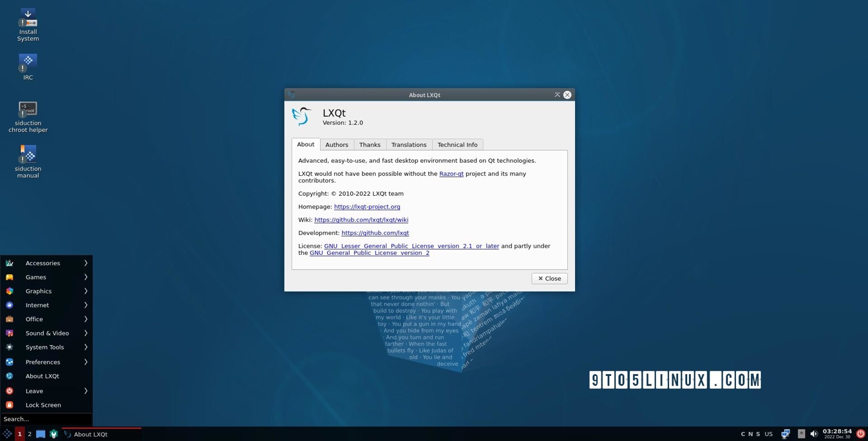This screenshot has height=441, width=868.
Task: Open the siduction manual desktop icon
Action: click(x=28, y=162)
